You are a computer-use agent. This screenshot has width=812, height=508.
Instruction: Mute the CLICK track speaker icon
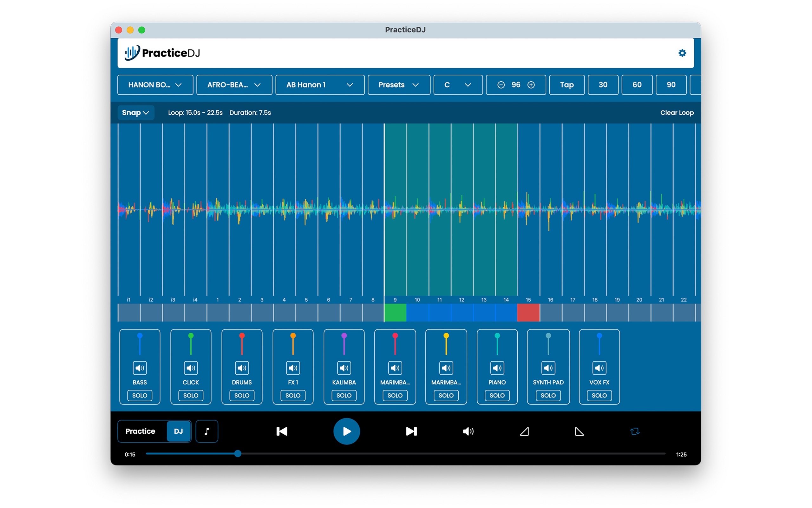(x=191, y=368)
